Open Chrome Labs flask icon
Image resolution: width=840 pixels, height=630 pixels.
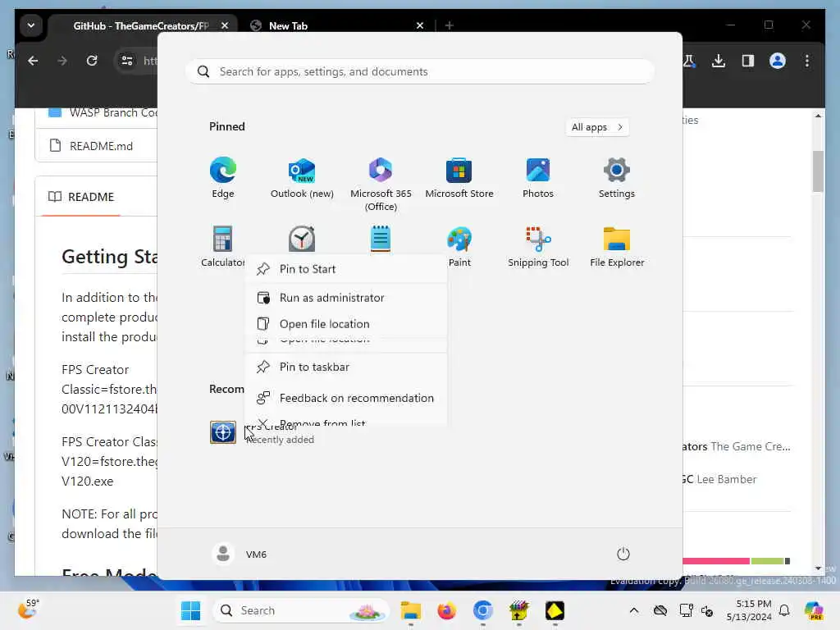click(689, 61)
